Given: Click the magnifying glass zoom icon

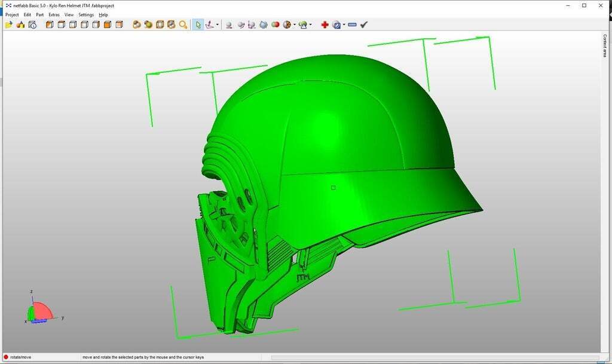Looking at the screenshot, I should point(183,25).
